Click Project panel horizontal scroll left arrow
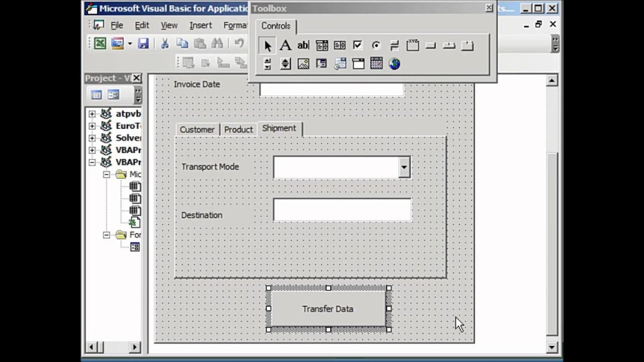Image resolution: width=644 pixels, height=362 pixels. [x=92, y=348]
